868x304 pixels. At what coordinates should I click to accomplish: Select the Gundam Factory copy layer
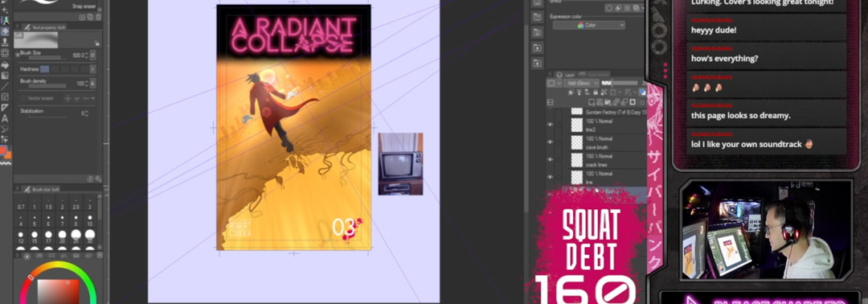pos(609,112)
